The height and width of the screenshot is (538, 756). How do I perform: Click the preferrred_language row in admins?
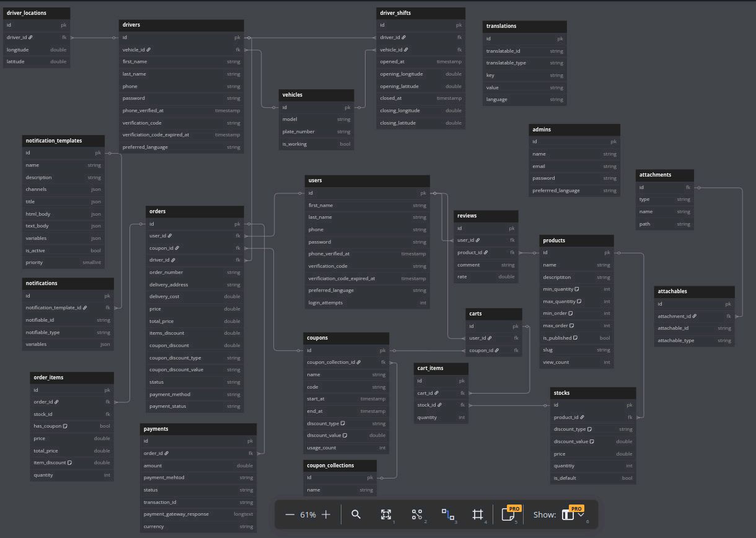tap(574, 190)
